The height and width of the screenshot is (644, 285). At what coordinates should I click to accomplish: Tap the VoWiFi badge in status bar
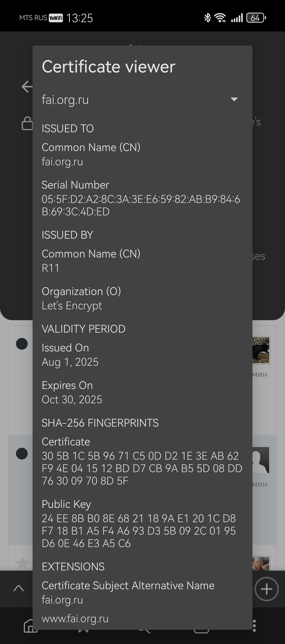click(56, 18)
